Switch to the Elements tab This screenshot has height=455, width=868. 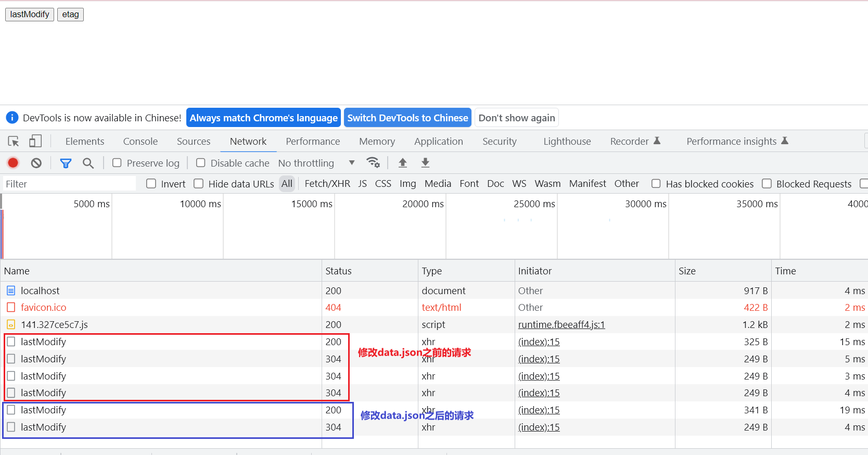[x=85, y=141]
